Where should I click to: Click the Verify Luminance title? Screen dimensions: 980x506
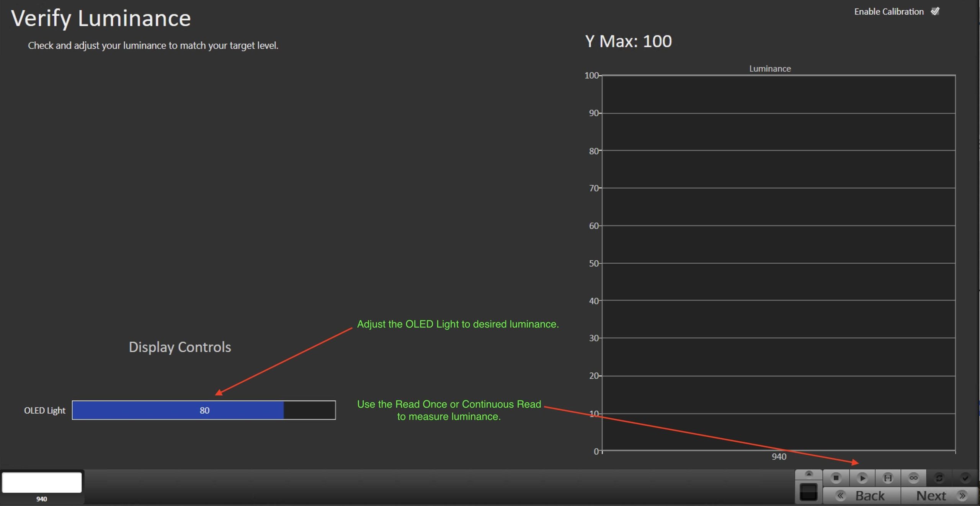coord(101,18)
